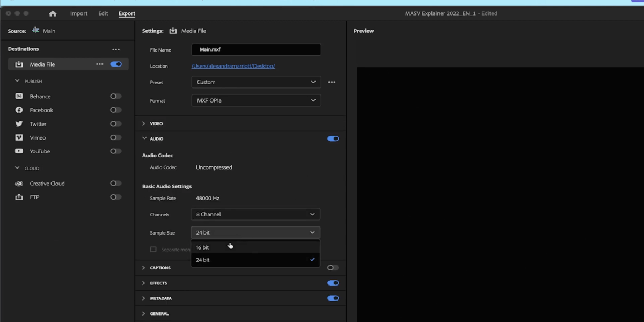The image size is (644, 322).
Task: Expand the Metadata section
Action: 143,298
